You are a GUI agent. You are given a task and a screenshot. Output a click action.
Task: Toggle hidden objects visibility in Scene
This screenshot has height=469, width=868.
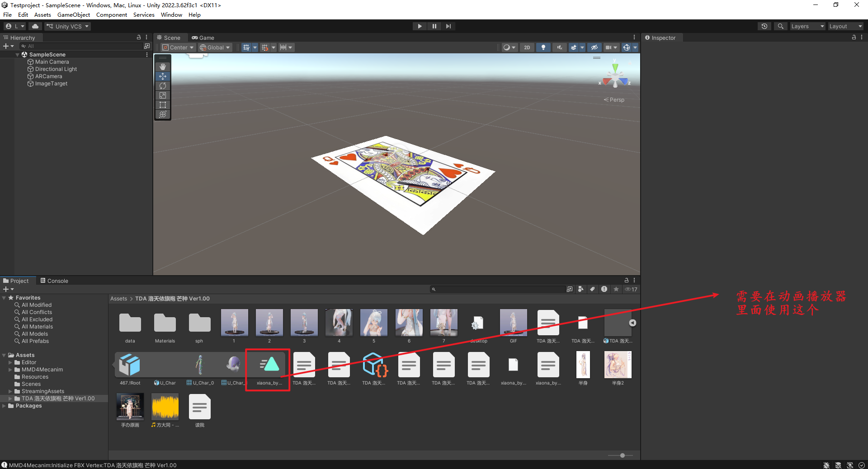594,47
